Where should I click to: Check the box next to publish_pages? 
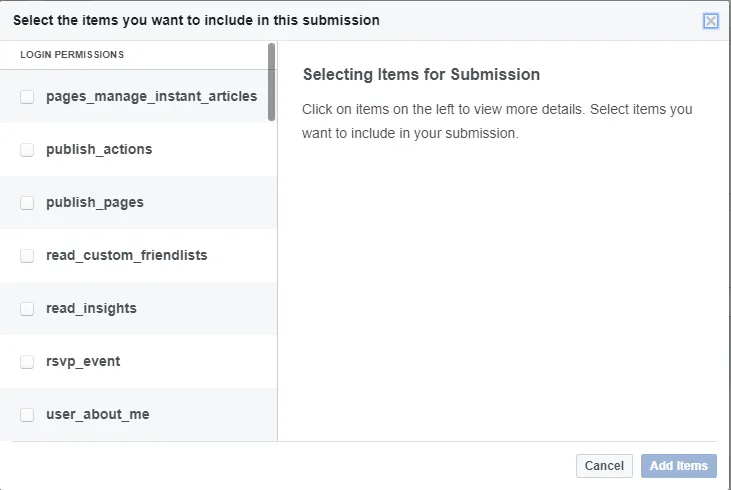pos(27,203)
